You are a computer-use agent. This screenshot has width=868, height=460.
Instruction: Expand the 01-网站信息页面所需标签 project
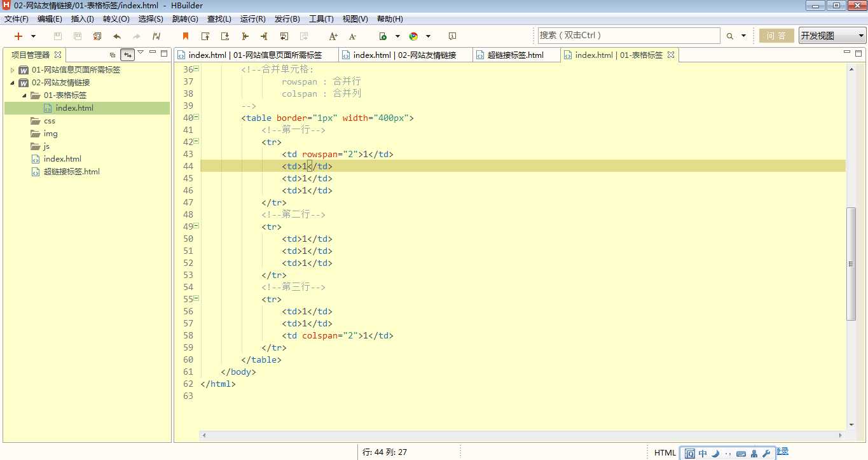[x=12, y=70]
